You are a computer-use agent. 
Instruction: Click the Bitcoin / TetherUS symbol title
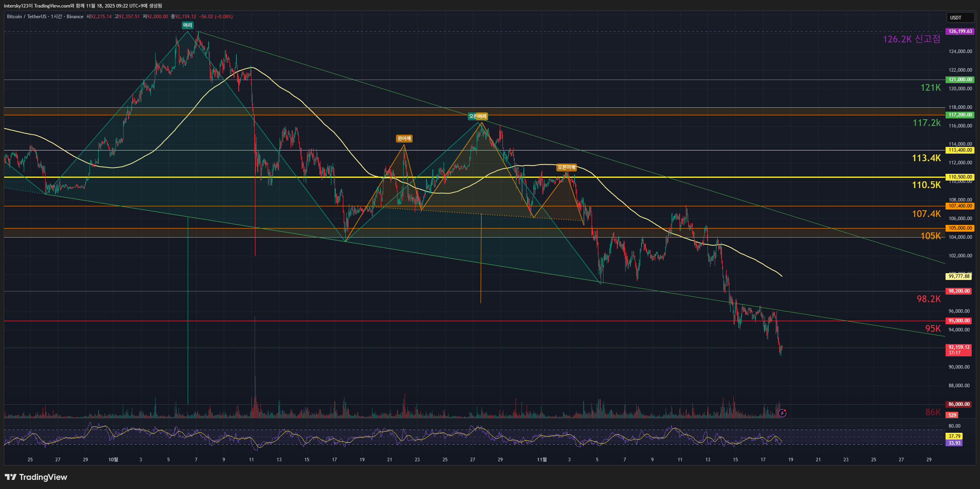click(26, 17)
